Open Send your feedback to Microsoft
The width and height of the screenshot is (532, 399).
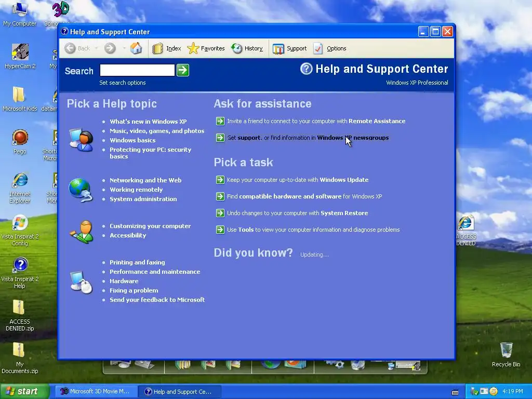157,300
